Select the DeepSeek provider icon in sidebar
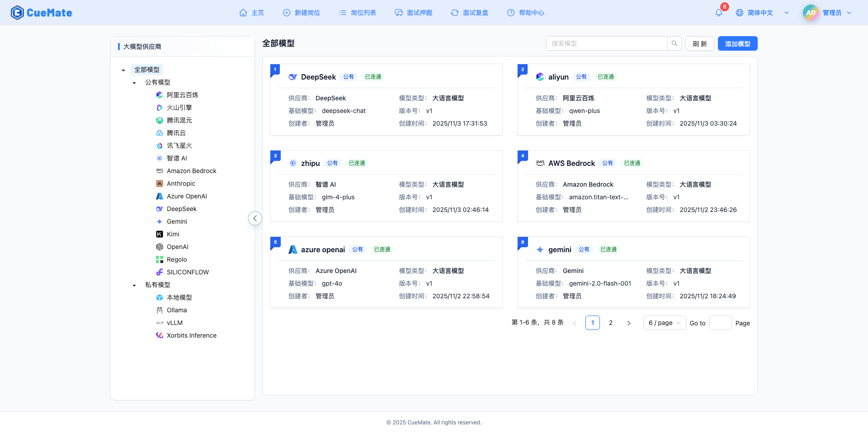Viewport: 868px width, 433px height. (159, 209)
